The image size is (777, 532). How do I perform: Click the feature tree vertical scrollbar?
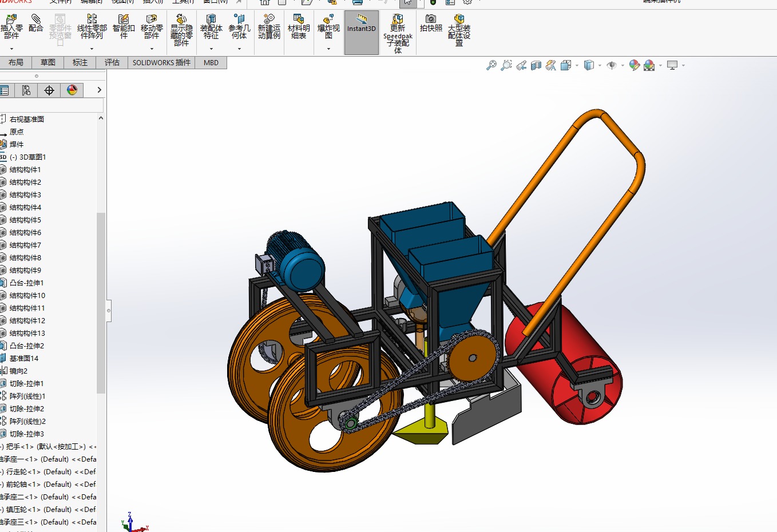tap(101, 303)
